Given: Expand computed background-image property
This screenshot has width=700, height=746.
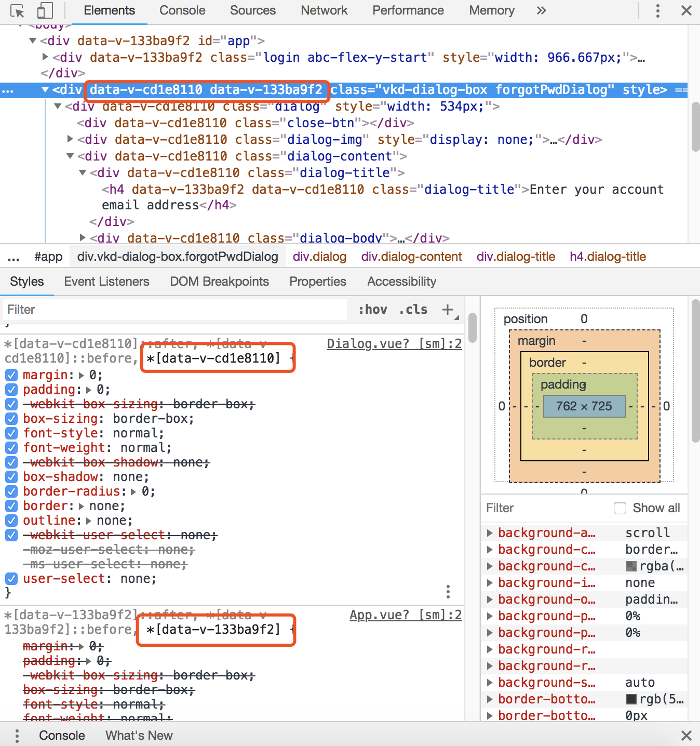Looking at the screenshot, I should [x=490, y=583].
